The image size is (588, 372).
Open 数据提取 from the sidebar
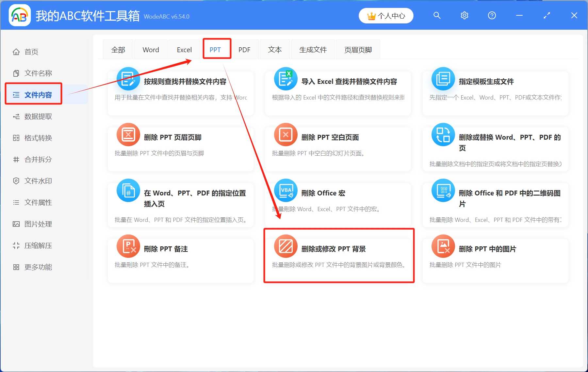tap(37, 116)
